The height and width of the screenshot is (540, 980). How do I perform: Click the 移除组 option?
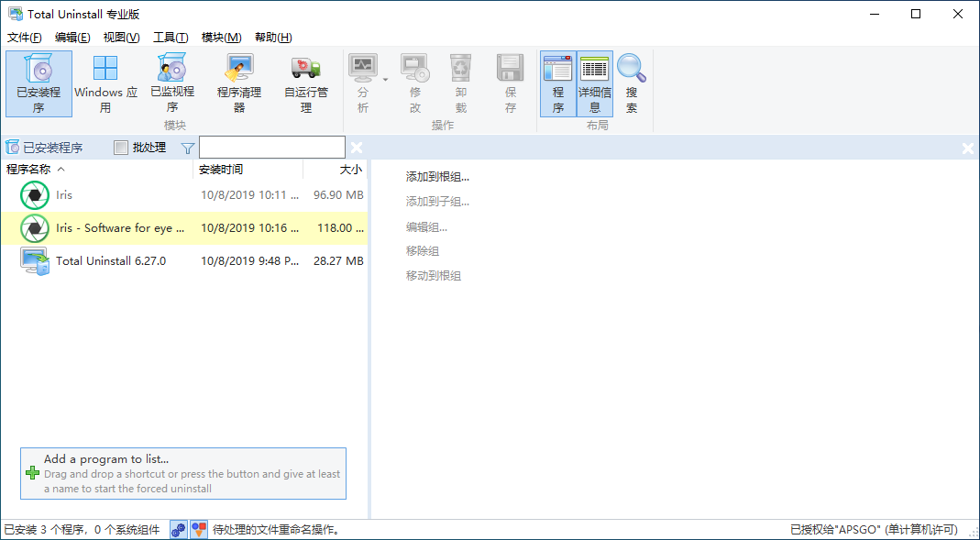tap(422, 251)
